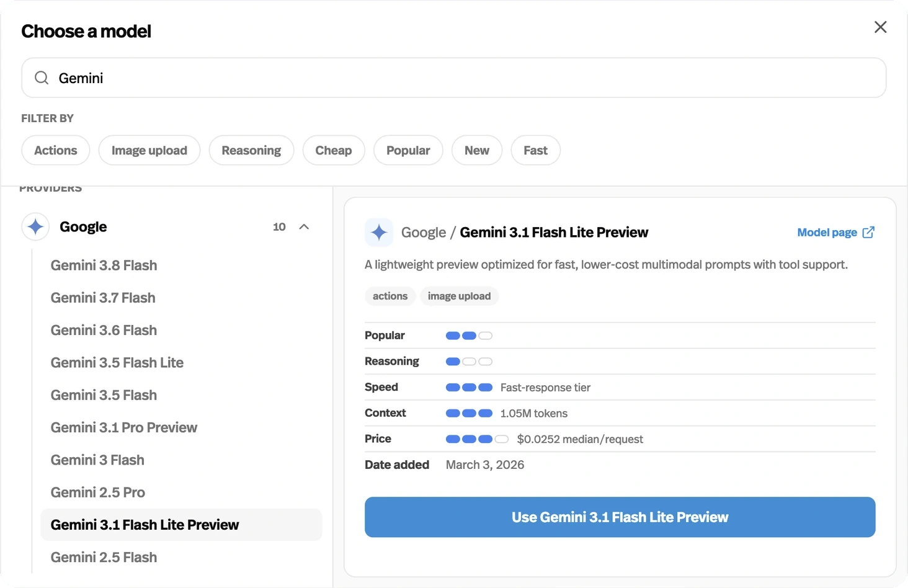Click the Context rating indicator pills
Screen dimensions: 908x588
click(469, 413)
